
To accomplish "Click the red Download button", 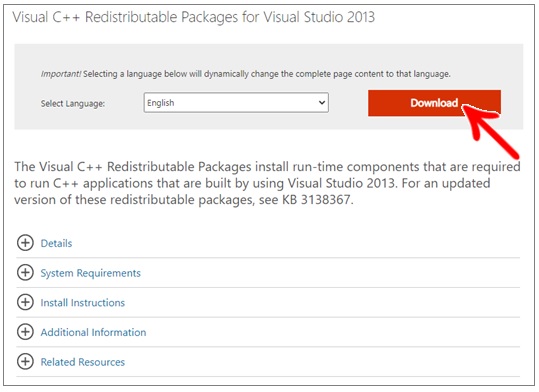I will (x=434, y=103).
